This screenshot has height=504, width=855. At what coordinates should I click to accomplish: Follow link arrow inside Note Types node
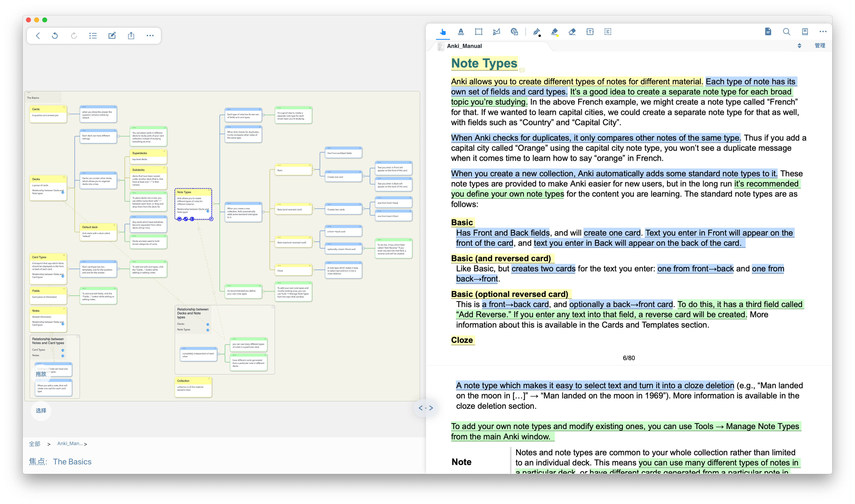coord(208,211)
